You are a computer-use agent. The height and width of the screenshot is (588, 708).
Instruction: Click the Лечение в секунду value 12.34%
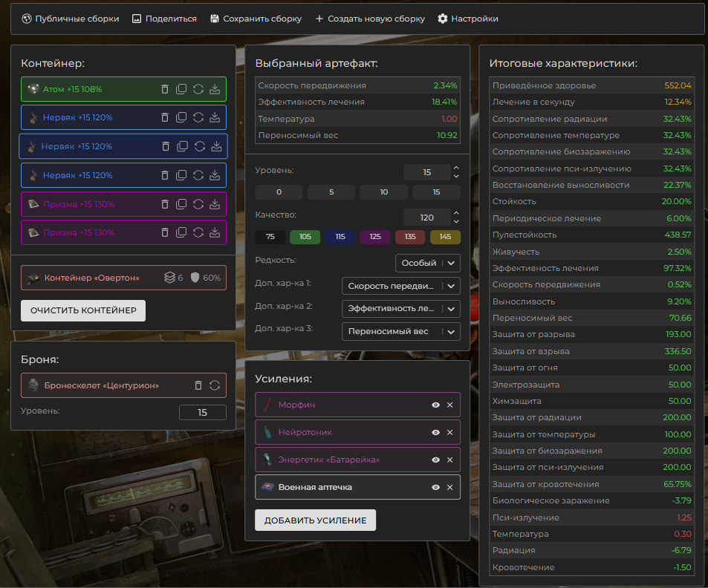click(x=678, y=102)
